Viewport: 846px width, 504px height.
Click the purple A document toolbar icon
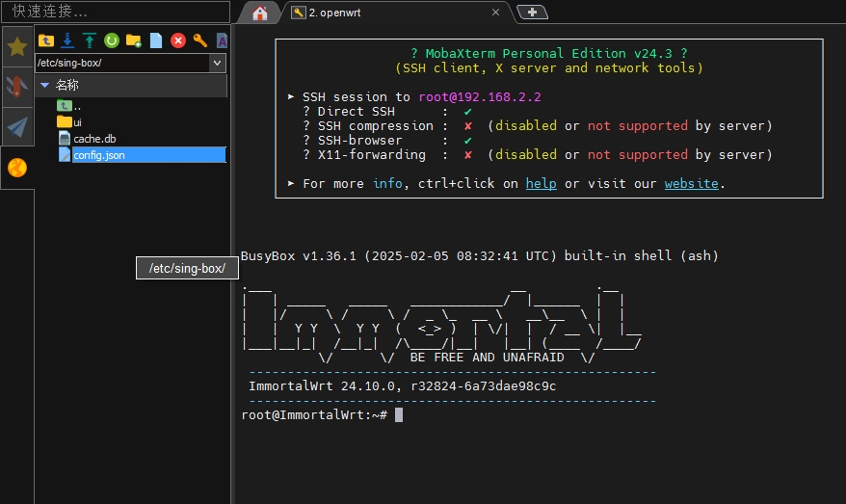[x=222, y=40]
